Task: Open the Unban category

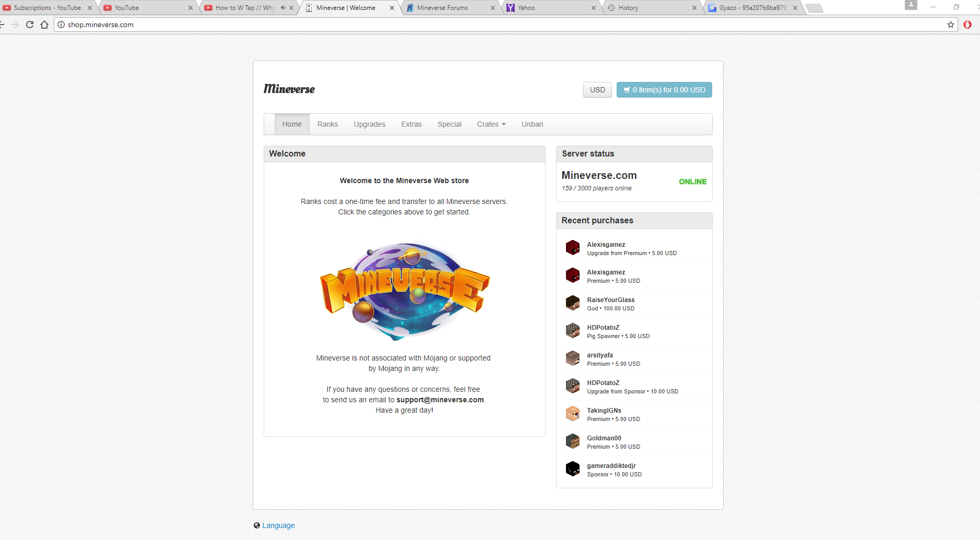Action: pyautogui.click(x=532, y=124)
